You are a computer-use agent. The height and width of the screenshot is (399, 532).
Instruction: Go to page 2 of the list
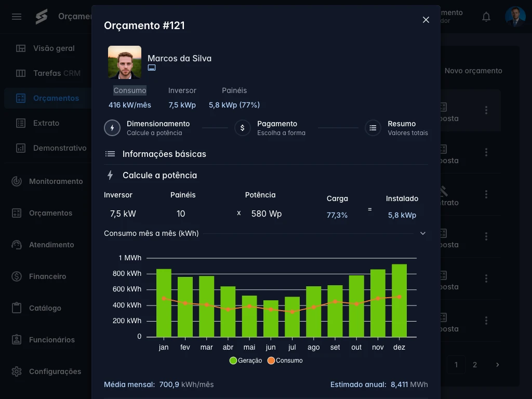pyautogui.click(x=475, y=365)
